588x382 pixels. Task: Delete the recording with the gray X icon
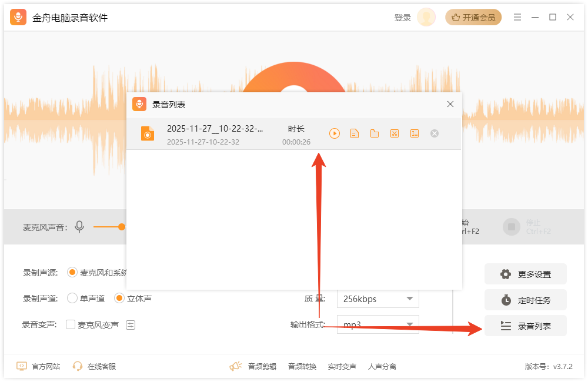coord(435,133)
